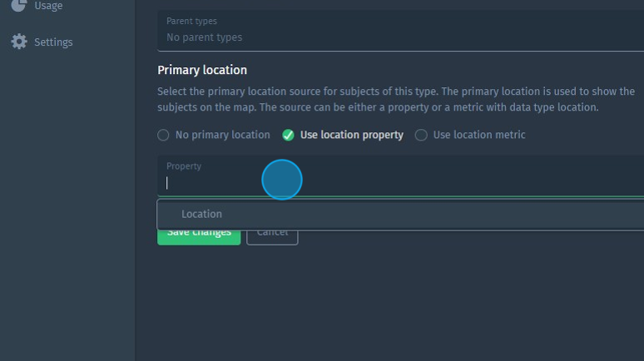Viewport: 644px width, 361px height.
Task: Click the 'No parent types' placeholder text
Action: (x=204, y=37)
